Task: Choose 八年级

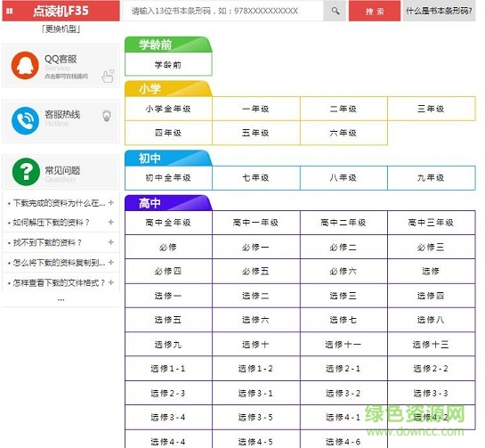Action: [x=344, y=178]
